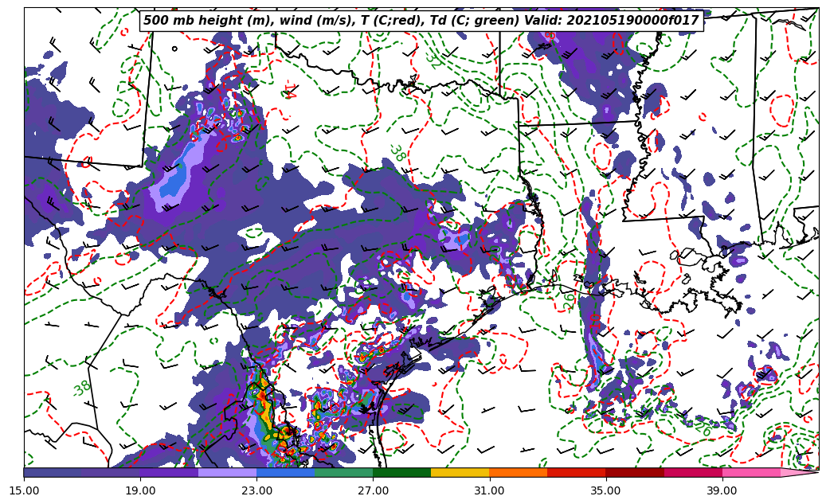Image resolution: width=826 pixels, height=504 pixels.
Task: Click the green -38 contour label in central Texas
Action: pyautogui.click(x=397, y=153)
